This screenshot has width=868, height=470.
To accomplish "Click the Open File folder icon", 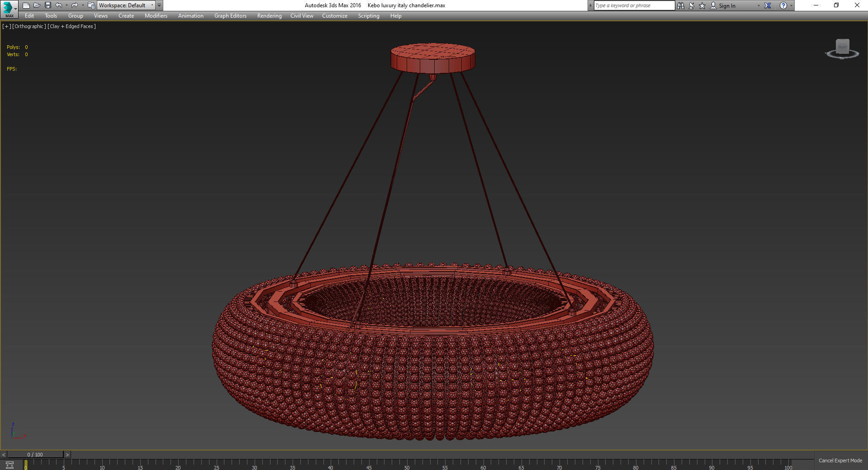I will tap(37, 5).
